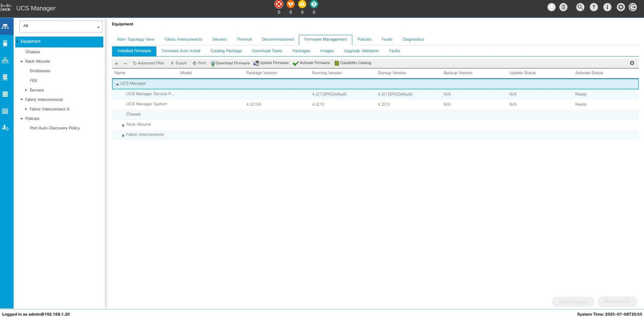This screenshot has width=644, height=318.
Task: Switch to the Diagnostics tab
Action: pyautogui.click(x=413, y=40)
